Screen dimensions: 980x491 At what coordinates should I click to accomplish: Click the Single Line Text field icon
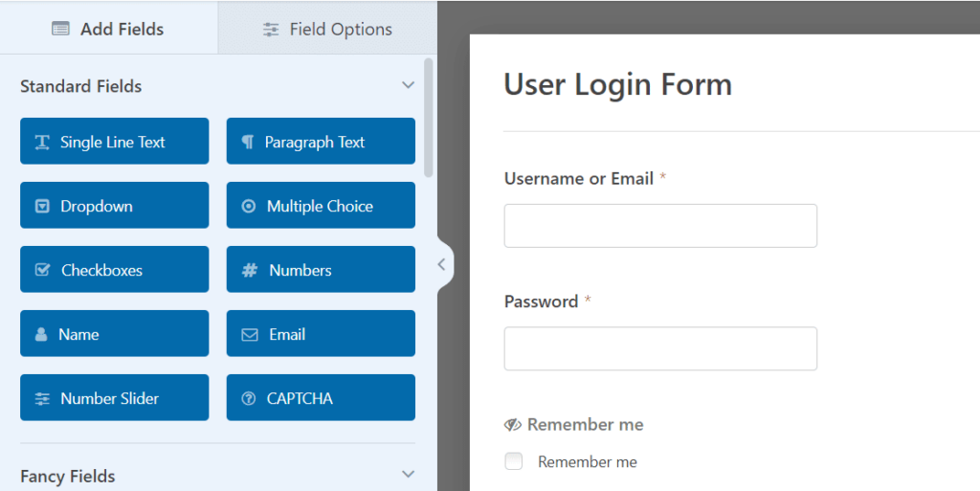42,142
